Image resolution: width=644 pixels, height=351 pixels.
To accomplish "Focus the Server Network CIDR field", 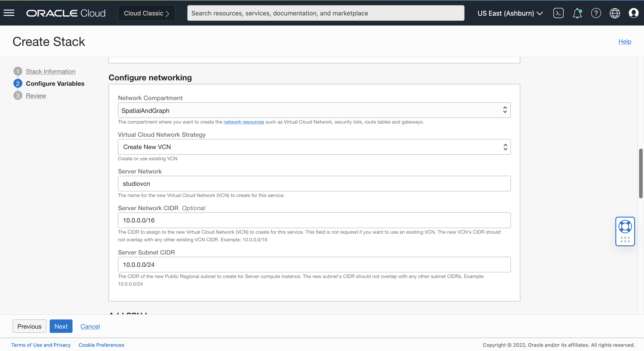I will [x=314, y=220].
